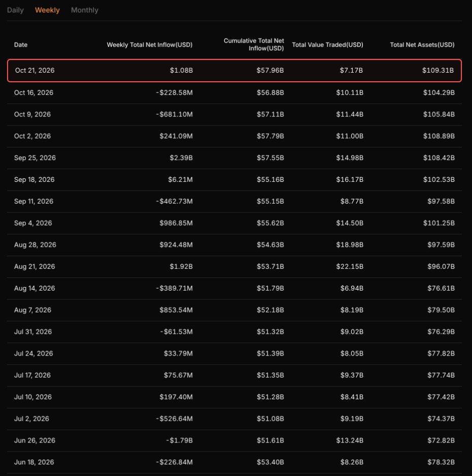The width and height of the screenshot is (472, 476).
Task: Select the Jul 10, 2026 date cell
Action: tap(33, 397)
